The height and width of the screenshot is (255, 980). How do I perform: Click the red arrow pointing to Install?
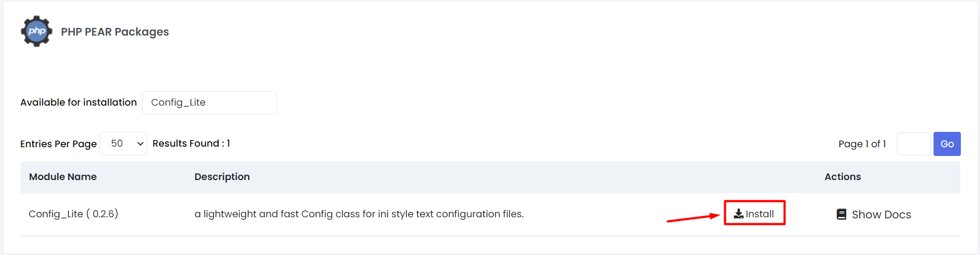tap(693, 218)
